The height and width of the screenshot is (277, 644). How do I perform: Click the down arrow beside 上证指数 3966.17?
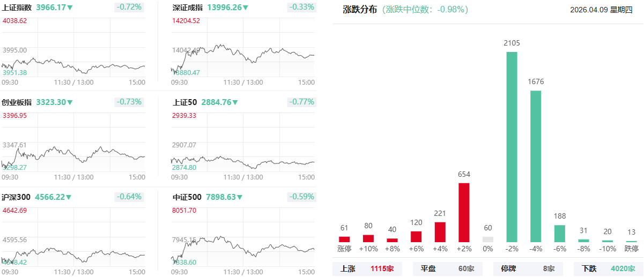(x=70, y=8)
